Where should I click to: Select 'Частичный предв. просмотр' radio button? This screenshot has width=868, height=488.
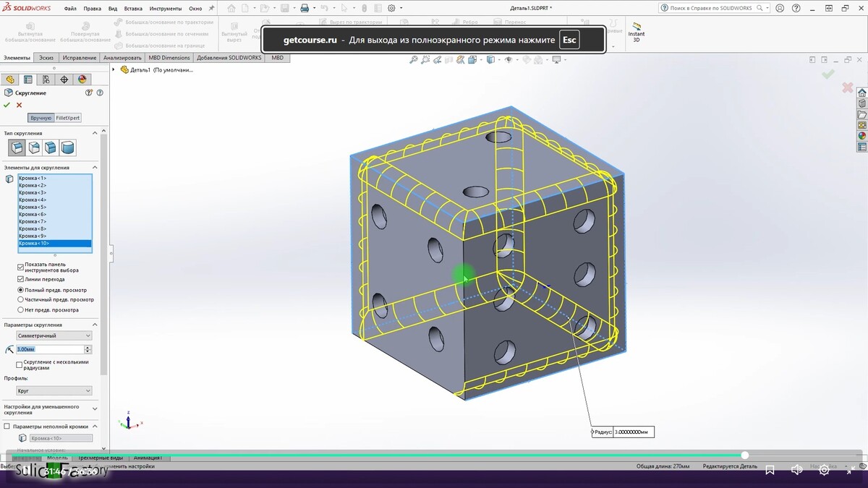20,299
